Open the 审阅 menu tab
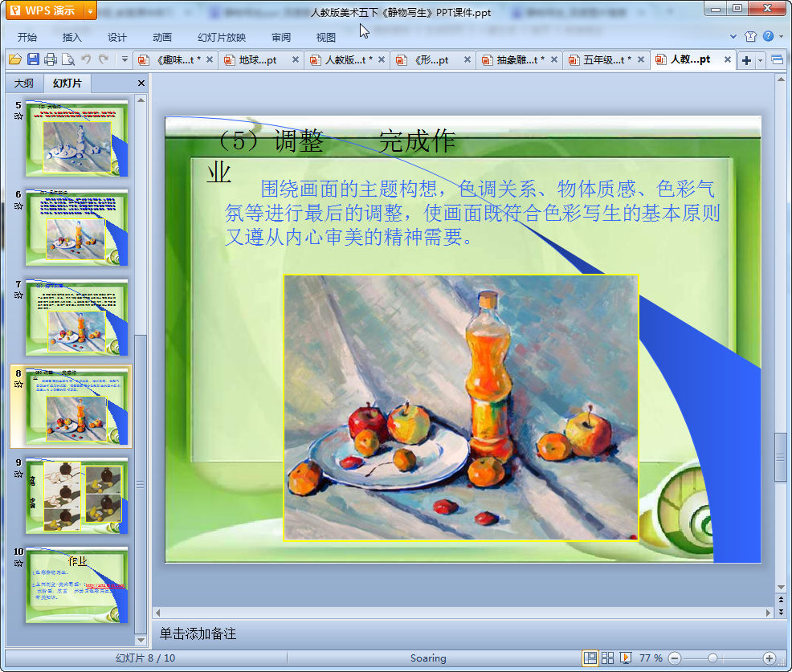Image resolution: width=792 pixels, height=672 pixels. pos(281,38)
